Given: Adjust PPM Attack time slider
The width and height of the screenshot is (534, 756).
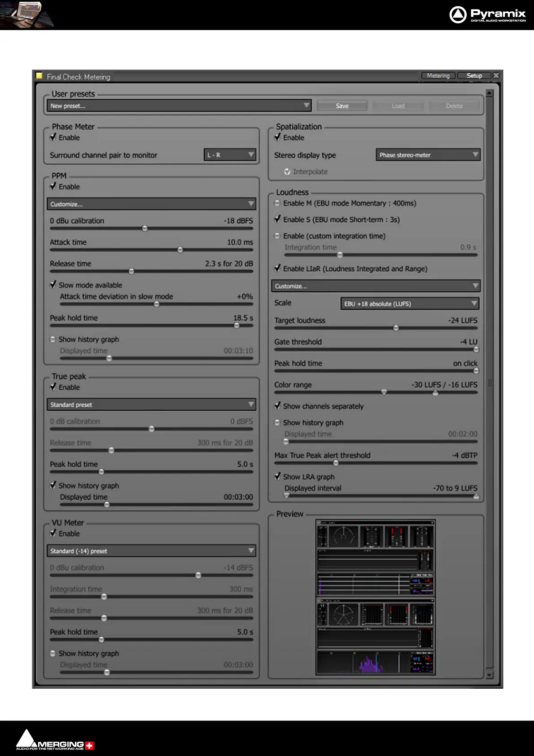Looking at the screenshot, I should point(180,250).
